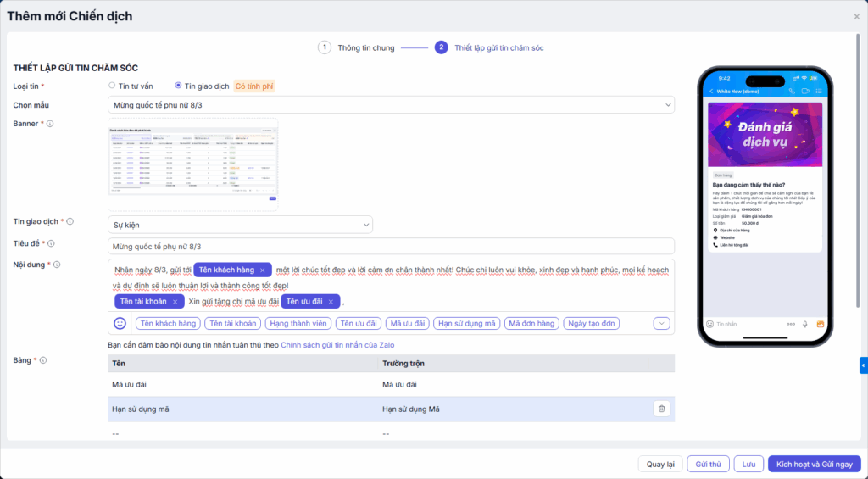Expand more variable tags with chevron button
Image resolution: width=868 pixels, height=479 pixels.
coord(662,323)
